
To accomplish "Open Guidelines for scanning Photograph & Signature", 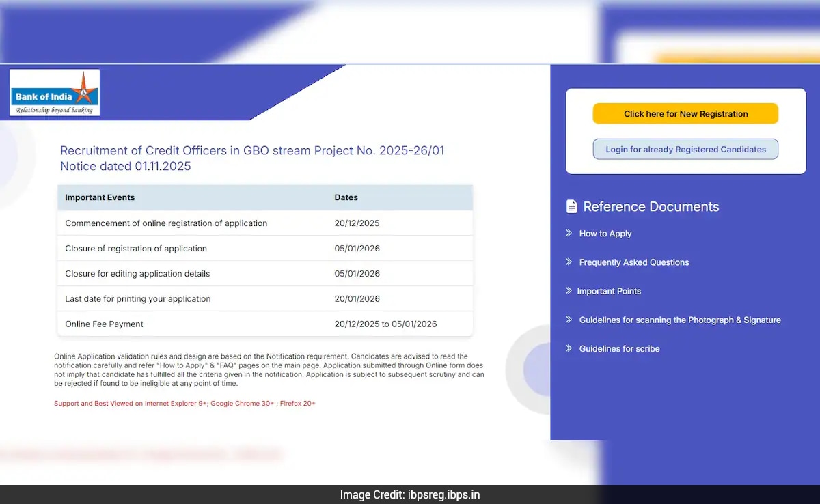I will pyautogui.click(x=679, y=320).
